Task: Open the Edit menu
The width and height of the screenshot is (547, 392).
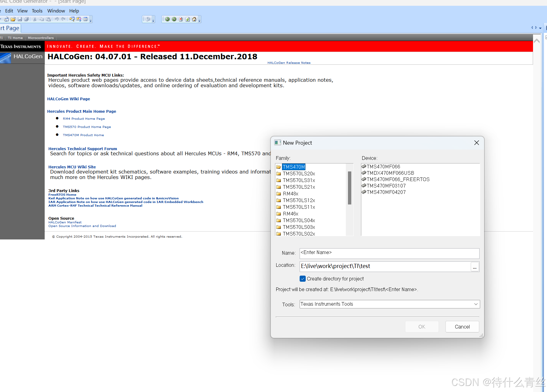Action: tap(9, 11)
